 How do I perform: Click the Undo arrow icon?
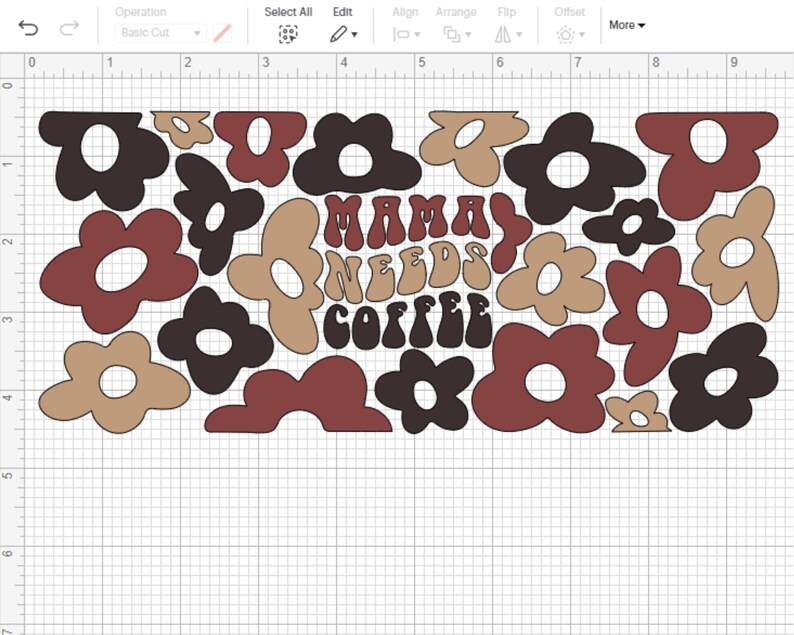(x=28, y=28)
